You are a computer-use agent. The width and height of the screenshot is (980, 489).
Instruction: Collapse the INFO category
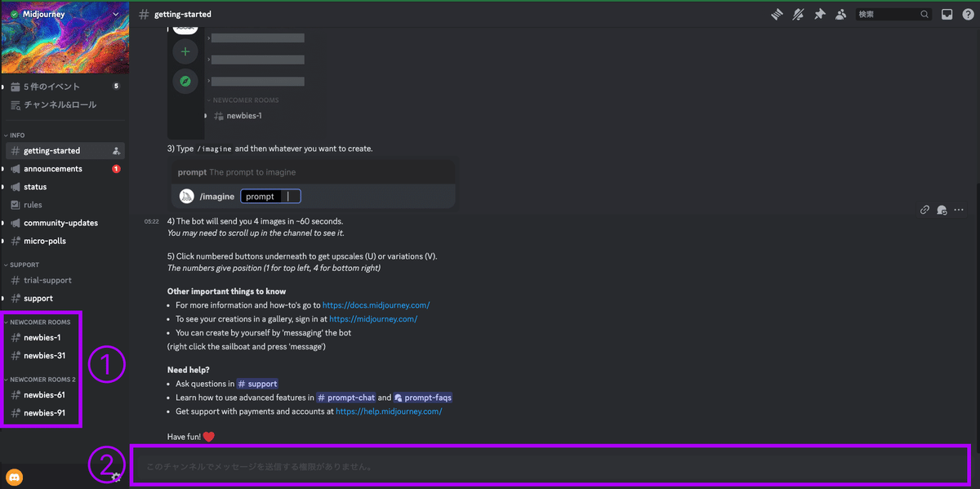[17, 135]
